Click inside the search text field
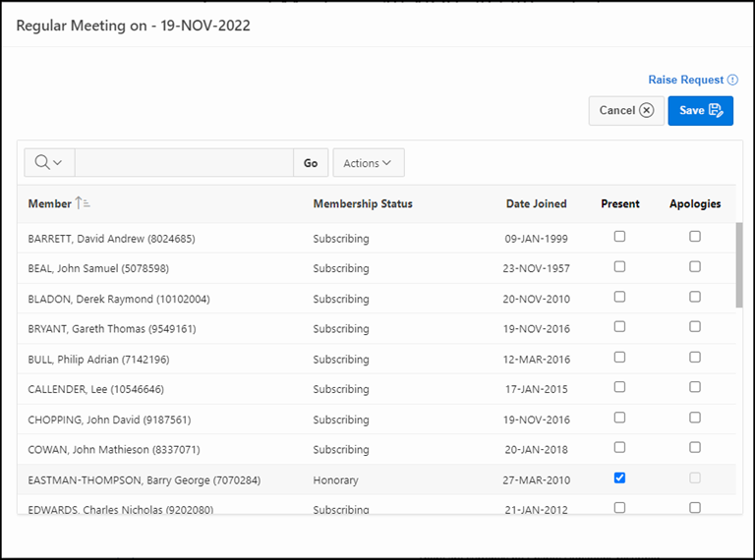This screenshot has width=755, height=560. [x=183, y=163]
